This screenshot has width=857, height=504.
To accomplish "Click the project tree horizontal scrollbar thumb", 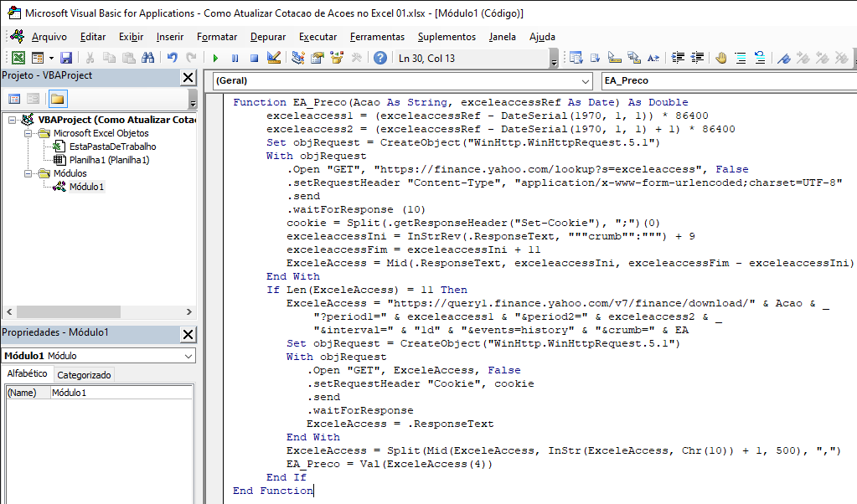I will point(69,311).
